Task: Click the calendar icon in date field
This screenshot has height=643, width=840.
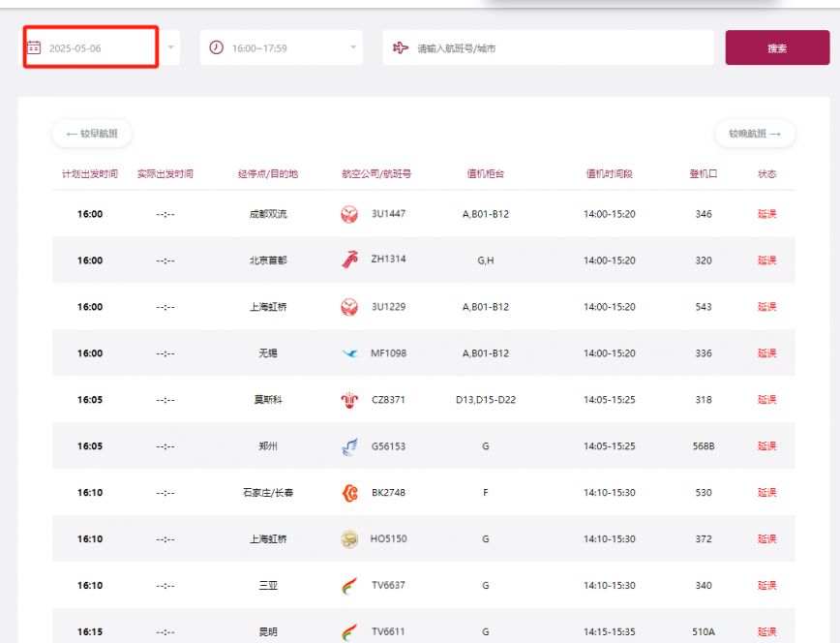Action: click(x=34, y=47)
